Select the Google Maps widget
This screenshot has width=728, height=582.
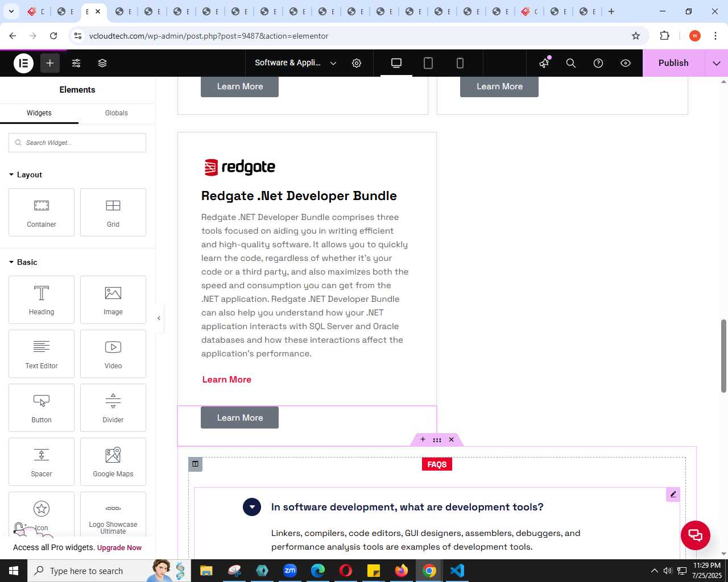tap(113, 462)
